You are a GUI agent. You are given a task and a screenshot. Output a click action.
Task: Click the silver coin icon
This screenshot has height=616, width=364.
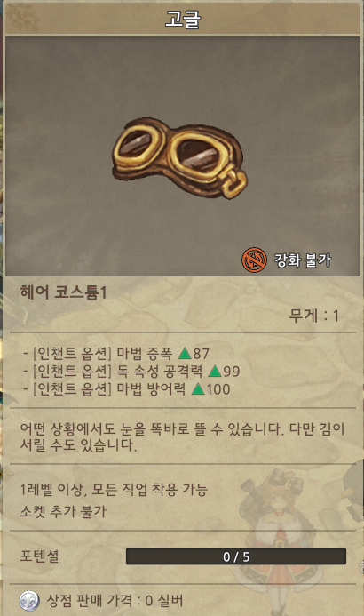tap(29, 601)
